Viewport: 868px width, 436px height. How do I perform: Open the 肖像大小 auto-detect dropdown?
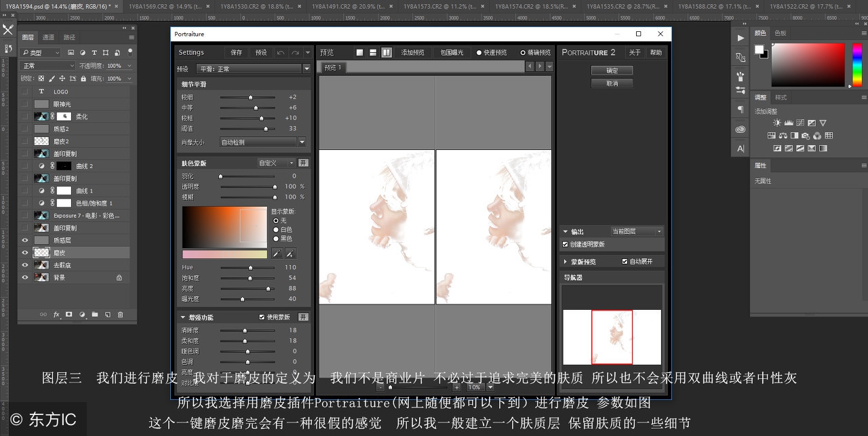click(262, 142)
